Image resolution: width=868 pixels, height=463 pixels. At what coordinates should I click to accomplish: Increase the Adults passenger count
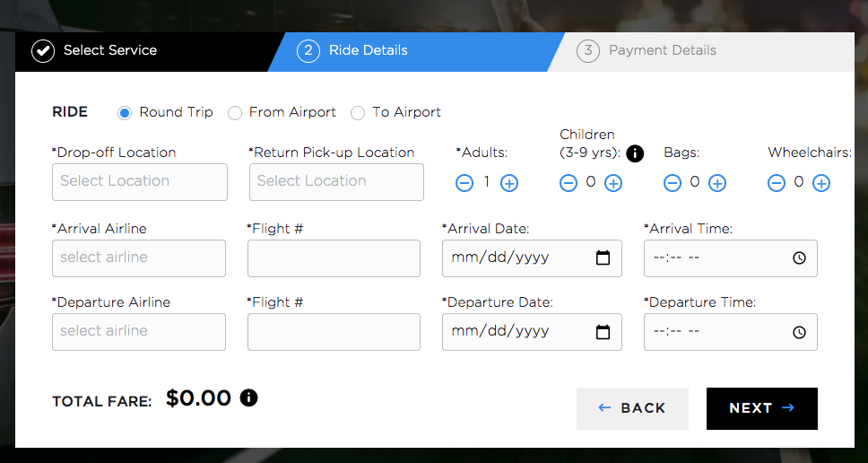[x=509, y=183]
